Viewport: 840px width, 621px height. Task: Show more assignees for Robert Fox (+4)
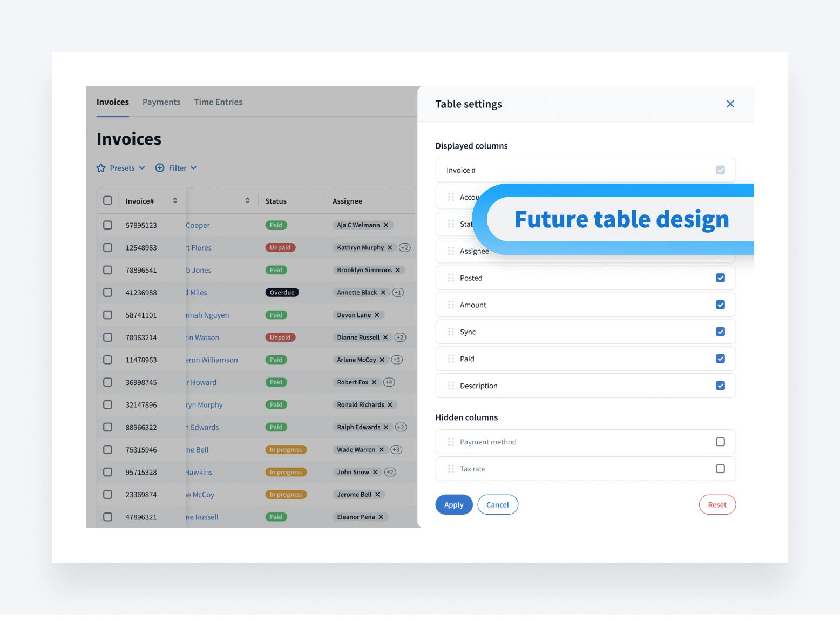(x=389, y=382)
